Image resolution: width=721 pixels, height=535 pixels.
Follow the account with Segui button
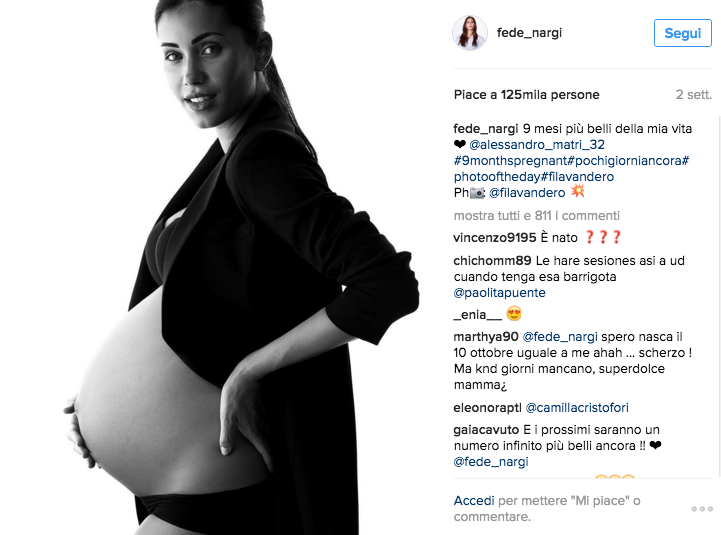coord(683,33)
